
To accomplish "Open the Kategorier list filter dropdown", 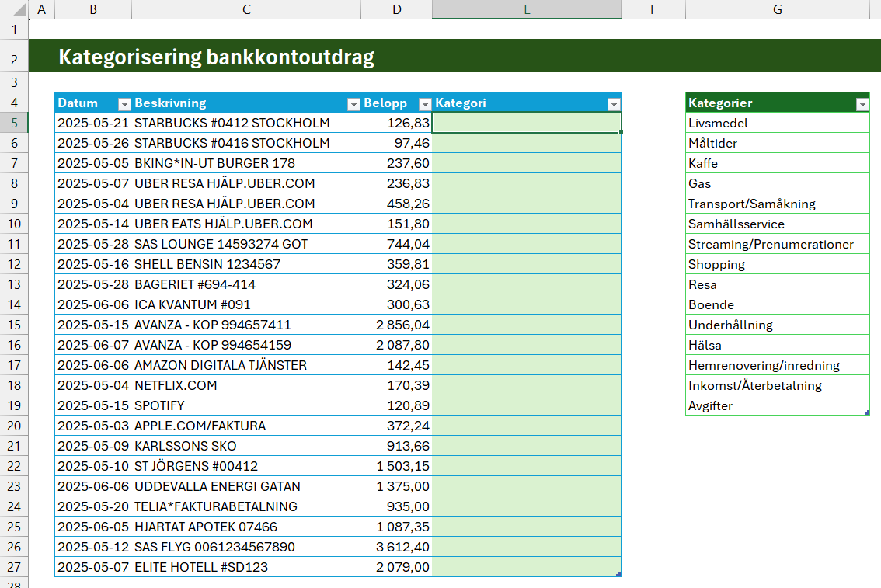I will point(862,104).
